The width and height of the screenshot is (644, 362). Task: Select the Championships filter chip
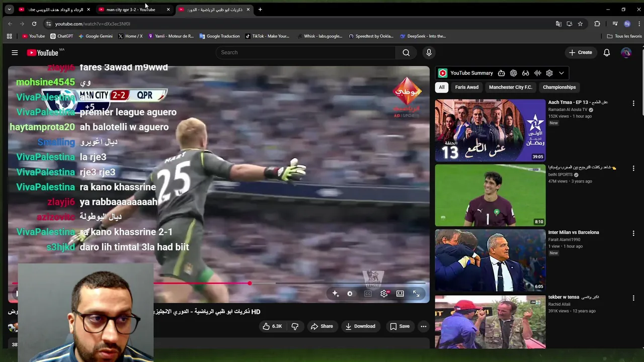click(x=559, y=87)
